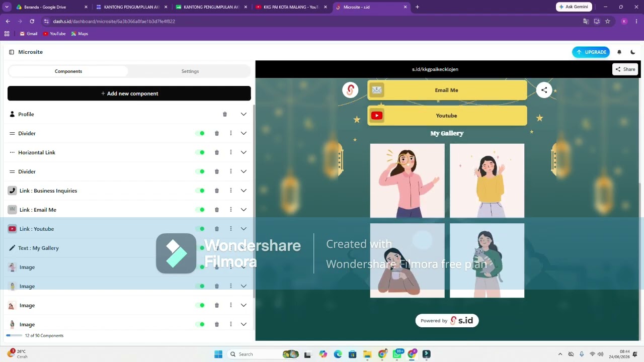Click the share circle icon in preview
The height and width of the screenshot is (362, 644).
544,90
